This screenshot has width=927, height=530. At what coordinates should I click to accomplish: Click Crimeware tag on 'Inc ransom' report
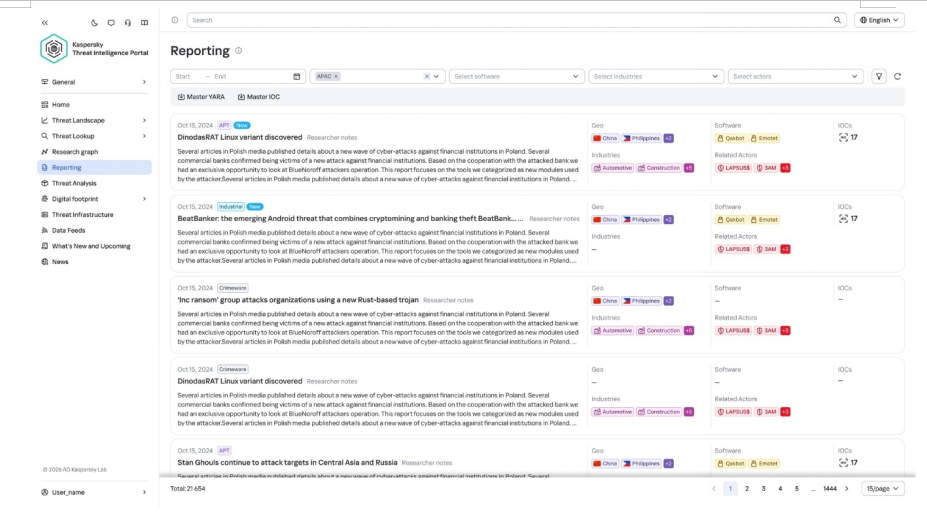tap(232, 288)
